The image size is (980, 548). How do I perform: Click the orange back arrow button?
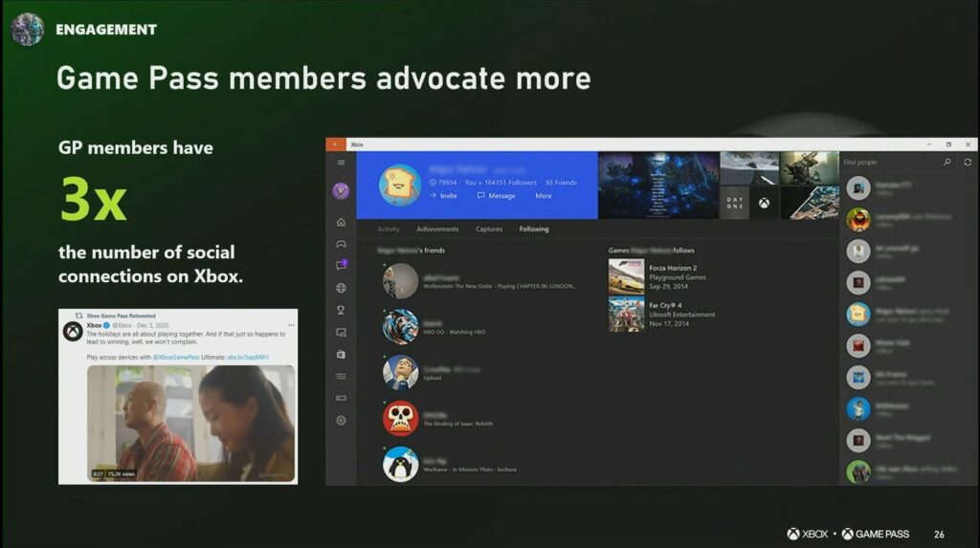pyautogui.click(x=335, y=143)
